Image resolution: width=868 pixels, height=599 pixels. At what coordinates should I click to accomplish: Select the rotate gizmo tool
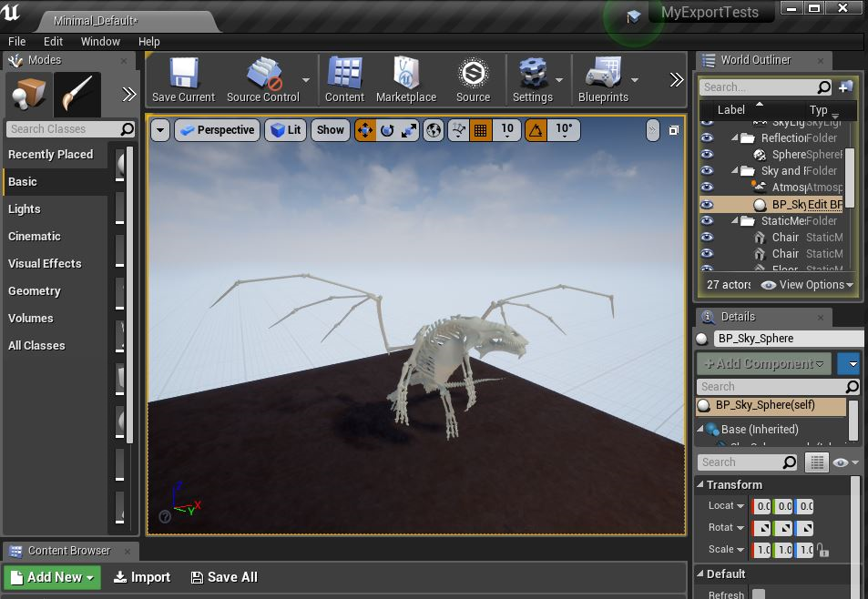pos(387,130)
